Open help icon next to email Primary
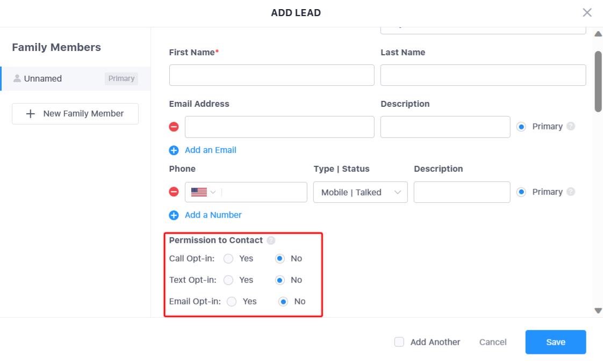 coord(571,126)
